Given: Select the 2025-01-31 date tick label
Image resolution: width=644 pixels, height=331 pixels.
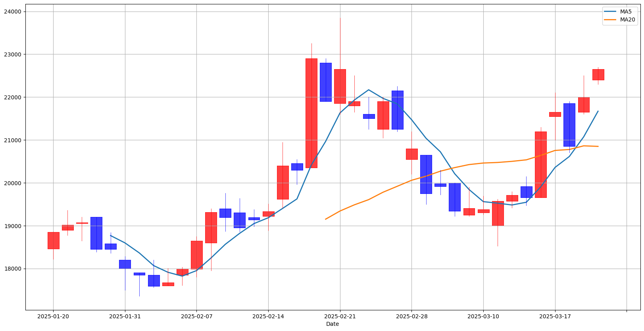Looking at the screenshot, I should [x=125, y=316].
